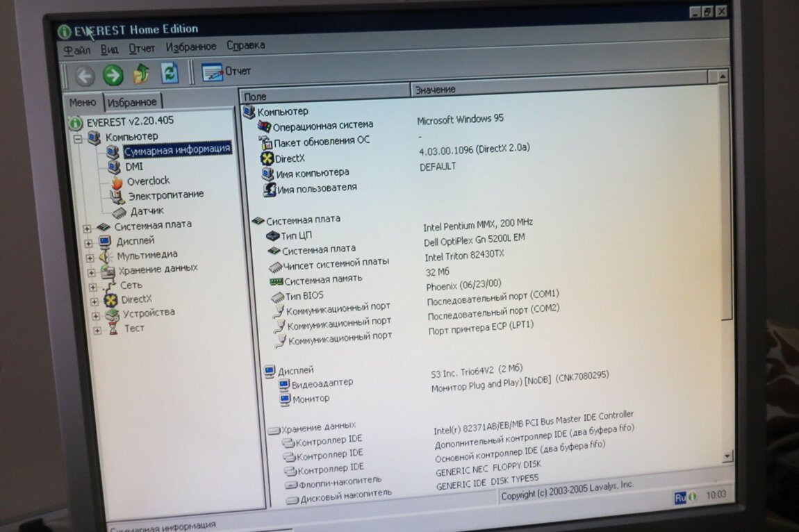Image resolution: width=799 pixels, height=532 pixels.
Task: Click the Поле column header
Action: (x=255, y=97)
